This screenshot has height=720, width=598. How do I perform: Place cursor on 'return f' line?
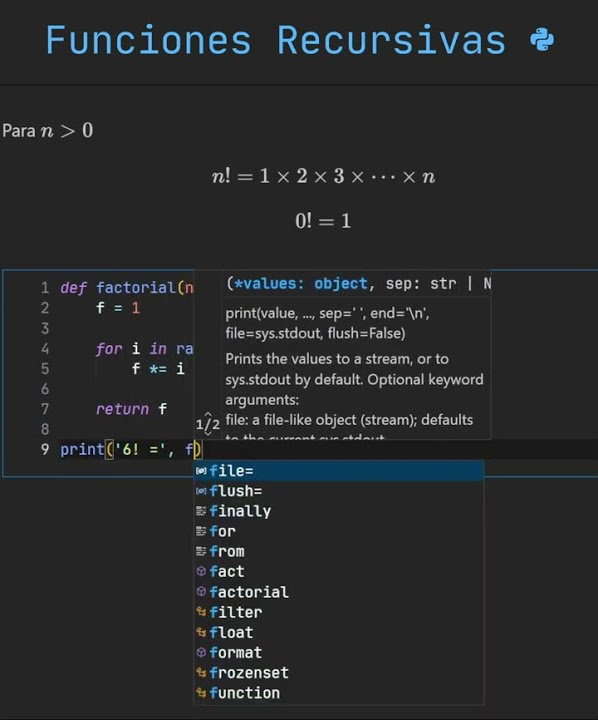pos(131,409)
